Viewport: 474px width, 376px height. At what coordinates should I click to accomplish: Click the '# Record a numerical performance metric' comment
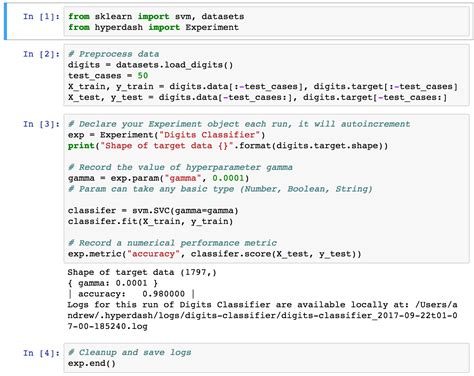172,243
